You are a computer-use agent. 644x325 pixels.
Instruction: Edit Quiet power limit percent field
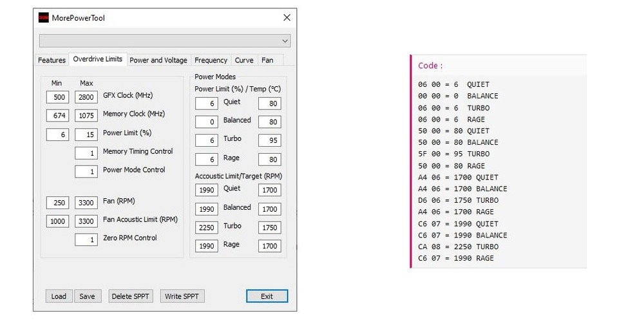pos(207,104)
